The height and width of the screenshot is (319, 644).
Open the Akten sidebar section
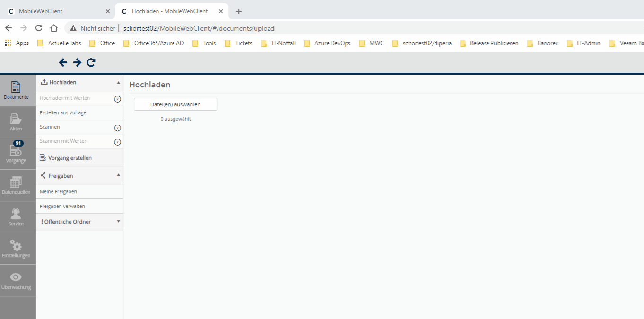(x=16, y=121)
